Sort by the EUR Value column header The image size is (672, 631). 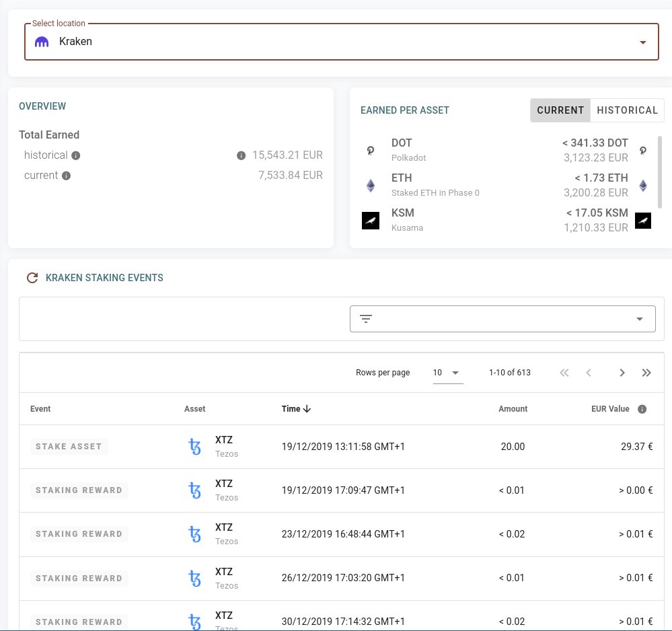(610, 409)
